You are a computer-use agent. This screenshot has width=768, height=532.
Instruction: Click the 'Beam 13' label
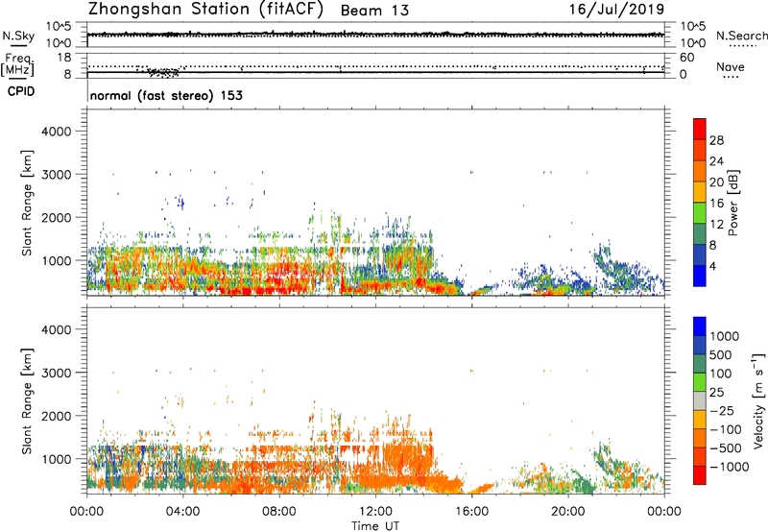click(x=374, y=11)
